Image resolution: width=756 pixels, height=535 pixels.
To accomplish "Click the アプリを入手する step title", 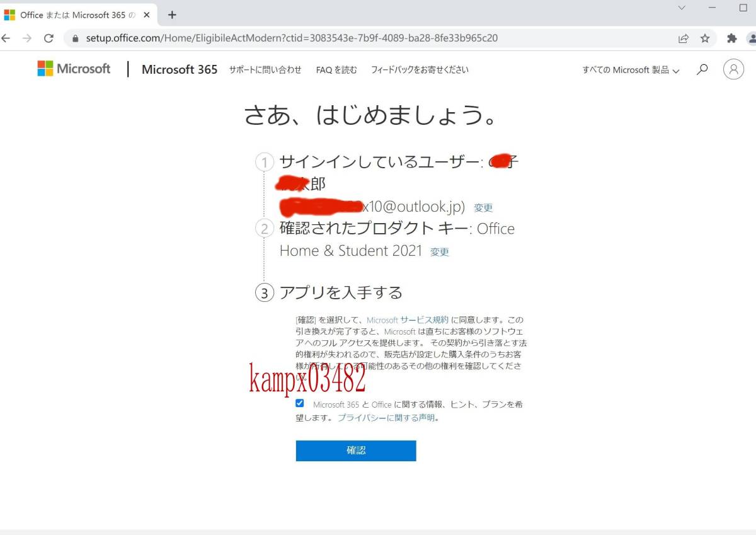I will [x=341, y=292].
